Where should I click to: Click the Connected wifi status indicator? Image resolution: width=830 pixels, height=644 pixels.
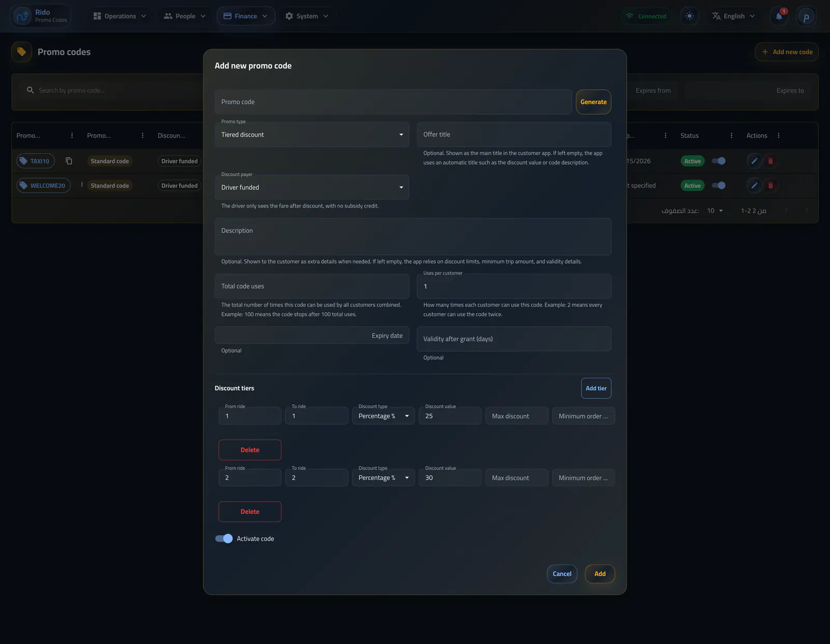click(x=646, y=16)
